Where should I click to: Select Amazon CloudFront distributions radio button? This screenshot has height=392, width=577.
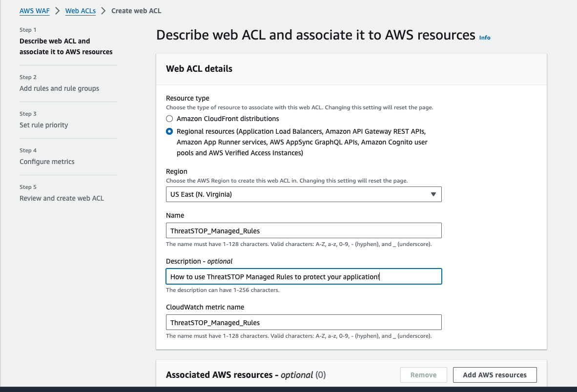[x=169, y=119]
